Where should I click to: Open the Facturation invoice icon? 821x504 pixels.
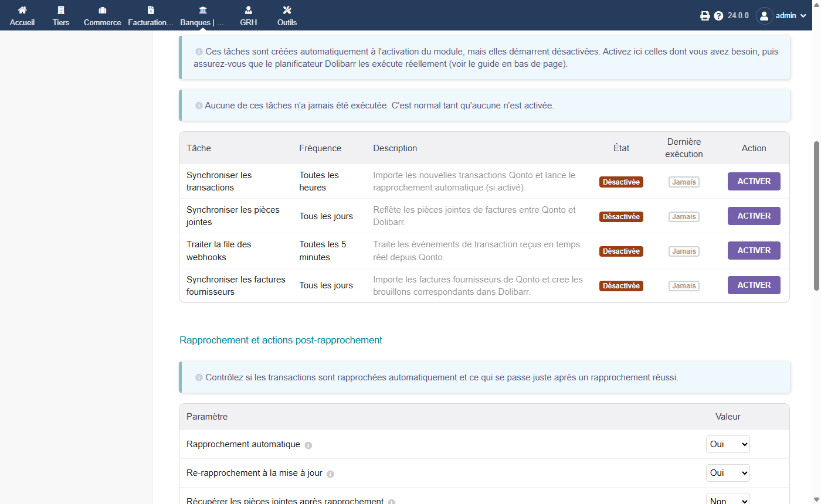[x=151, y=10]
